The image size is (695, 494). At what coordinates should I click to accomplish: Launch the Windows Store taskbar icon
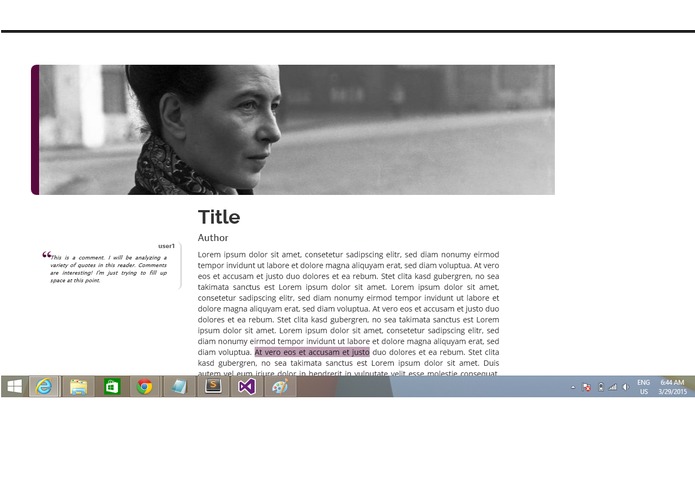[x=112, y=386]
